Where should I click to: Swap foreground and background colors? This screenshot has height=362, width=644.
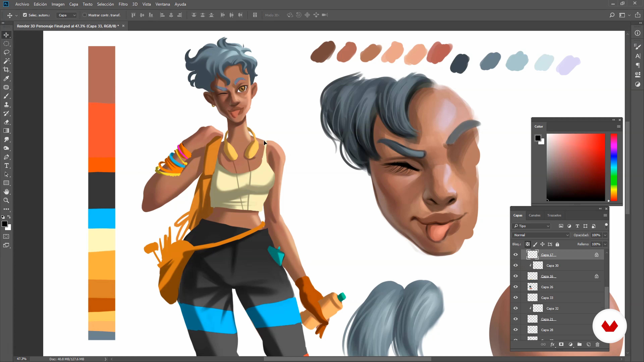click(x=9, y=217)
